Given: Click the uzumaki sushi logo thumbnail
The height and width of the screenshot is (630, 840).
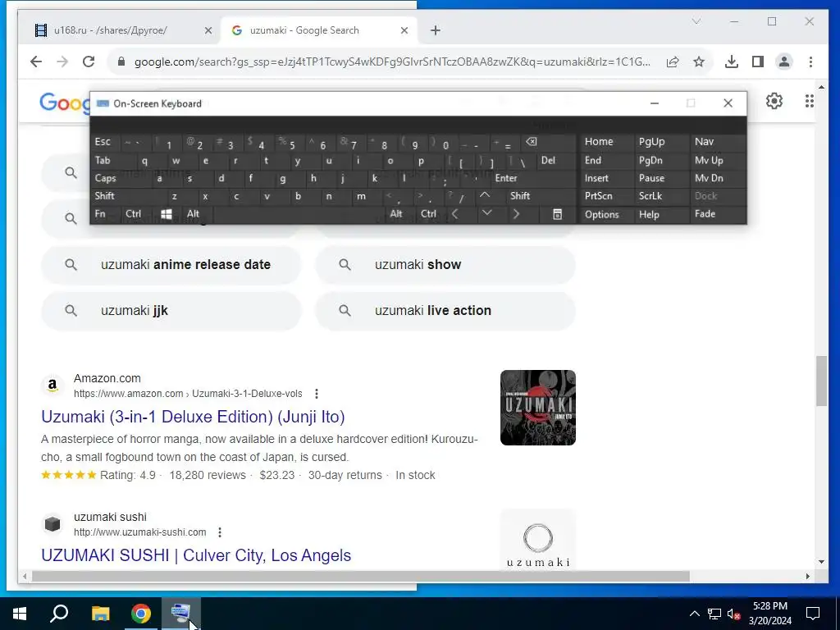Looking at the screenshot, I should tap(538, 540).
